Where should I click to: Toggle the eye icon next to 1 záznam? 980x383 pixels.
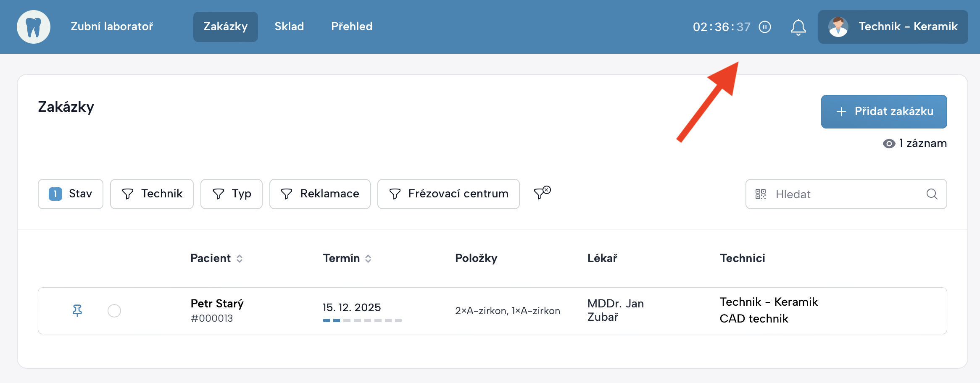[x=889, y=144]
